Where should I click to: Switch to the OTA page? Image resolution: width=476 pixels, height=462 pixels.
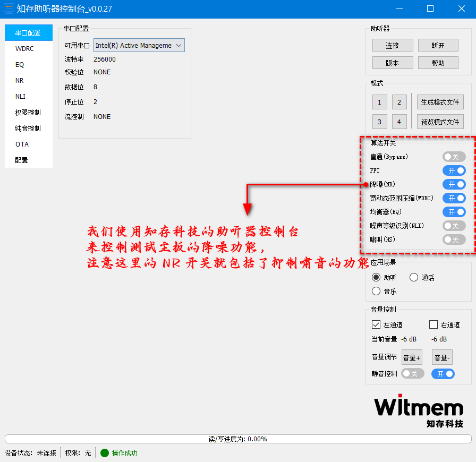(21, 144)
